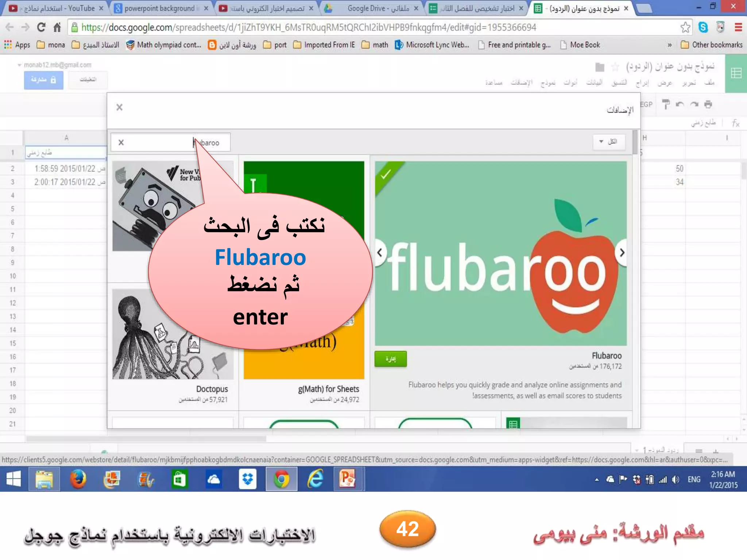Open the Moe Book bookmark
The width and height of the screenshot is (747, 560).
pos(580,45)
